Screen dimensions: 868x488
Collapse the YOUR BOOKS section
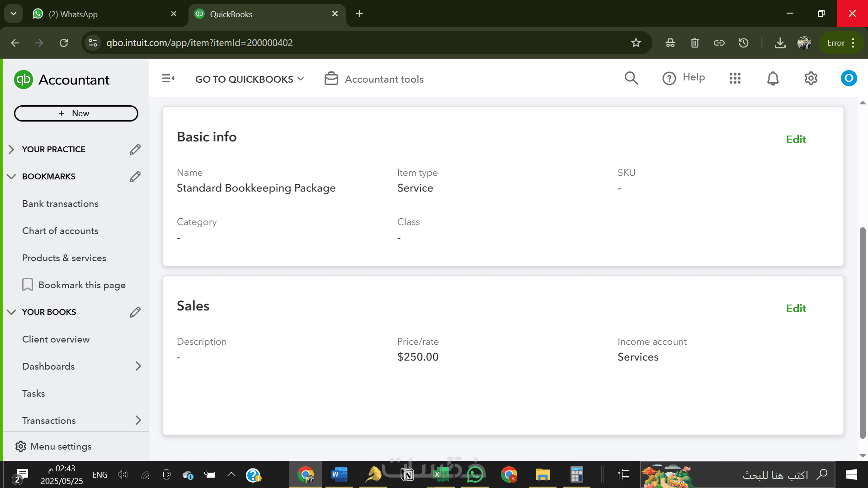click(x=12, y=312)
